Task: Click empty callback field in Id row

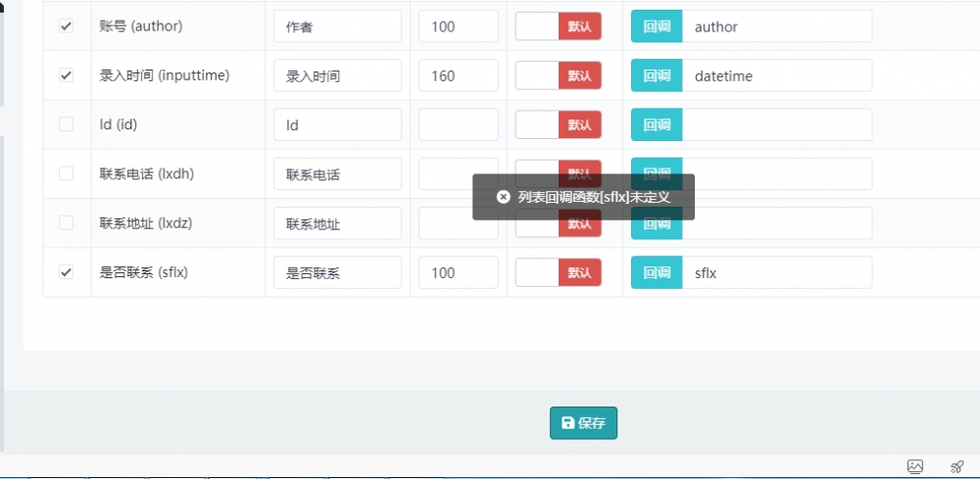Action: pos(777,125)
